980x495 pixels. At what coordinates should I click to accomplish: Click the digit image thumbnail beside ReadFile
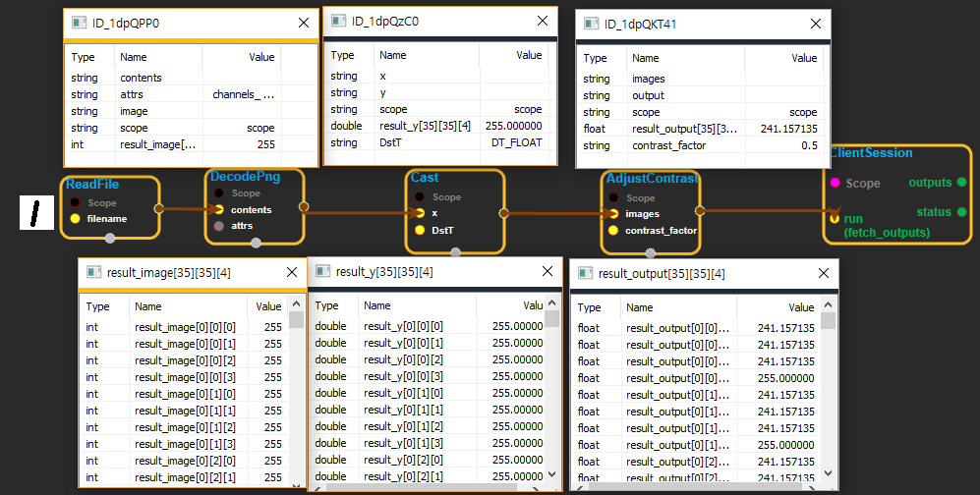point(34,211)
